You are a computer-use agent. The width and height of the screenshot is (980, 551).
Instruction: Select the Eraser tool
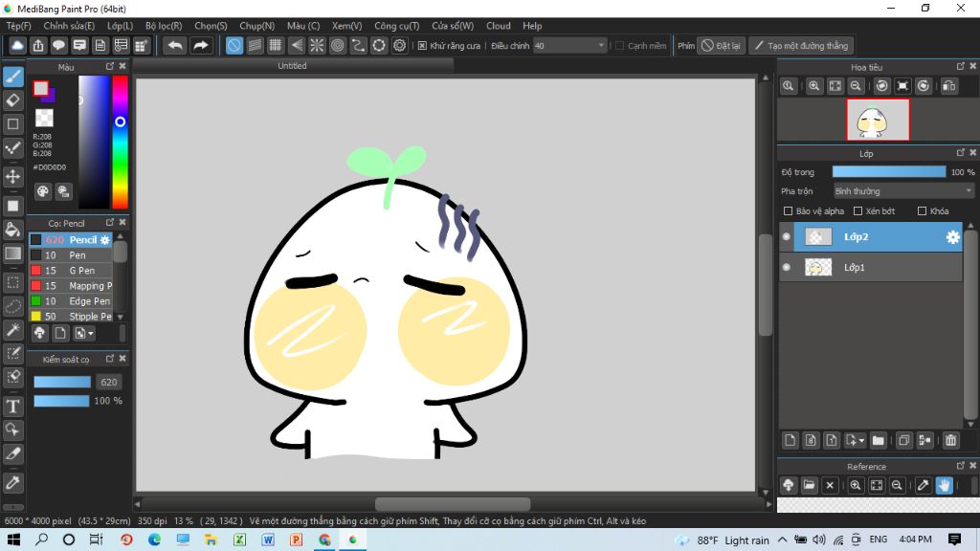[13, 99]
